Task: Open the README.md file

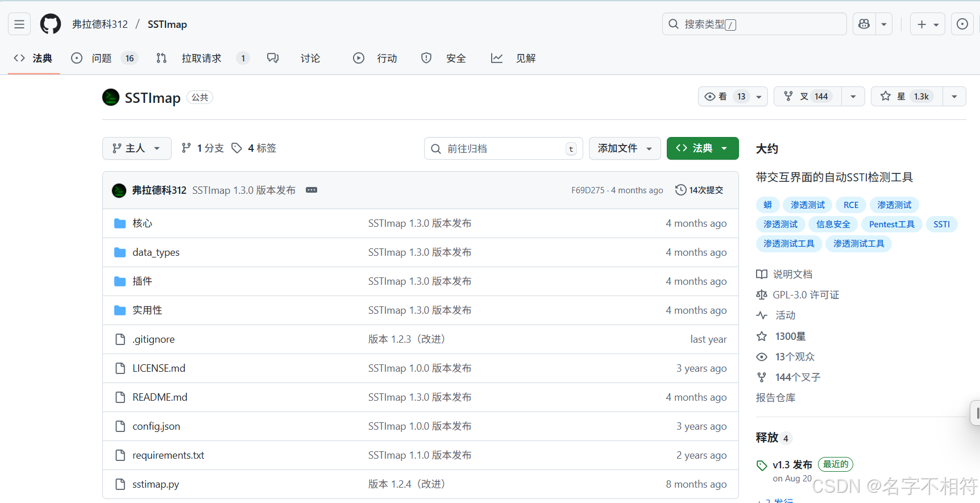Action: click(160, 397)
